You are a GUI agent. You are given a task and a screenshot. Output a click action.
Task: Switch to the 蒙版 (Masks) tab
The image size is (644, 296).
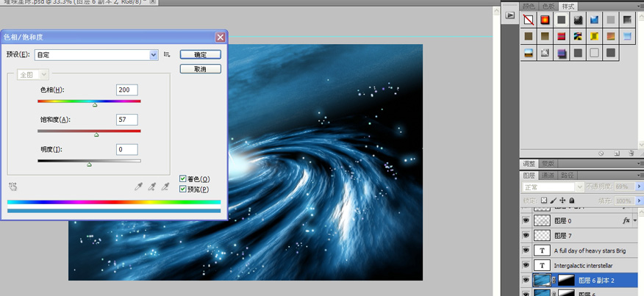pyautogui.click(x=548, y=163)
